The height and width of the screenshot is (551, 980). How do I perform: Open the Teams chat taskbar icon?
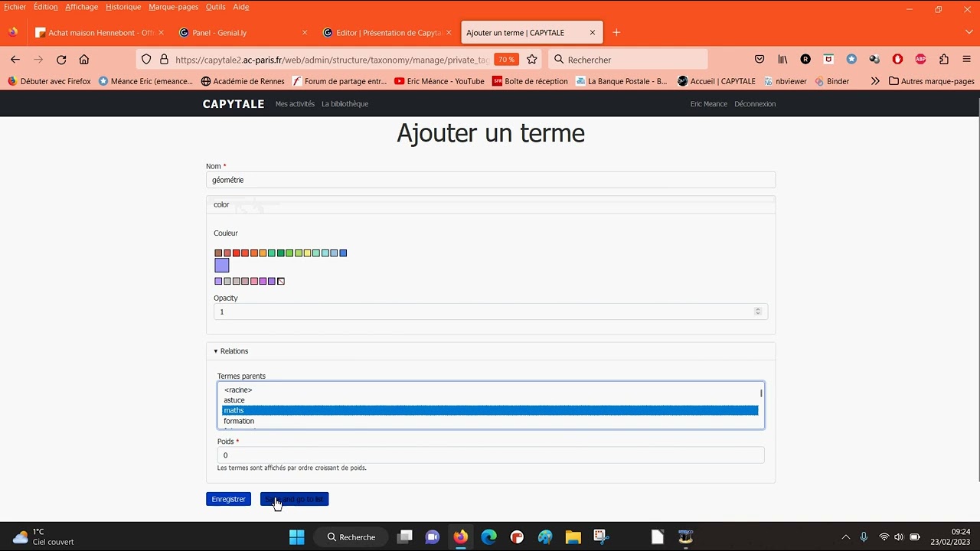pyautogui.click(x=433, y=537)
